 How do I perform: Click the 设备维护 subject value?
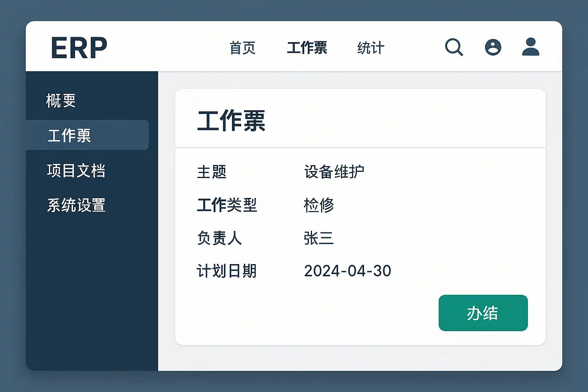click(x=334, y=172)
